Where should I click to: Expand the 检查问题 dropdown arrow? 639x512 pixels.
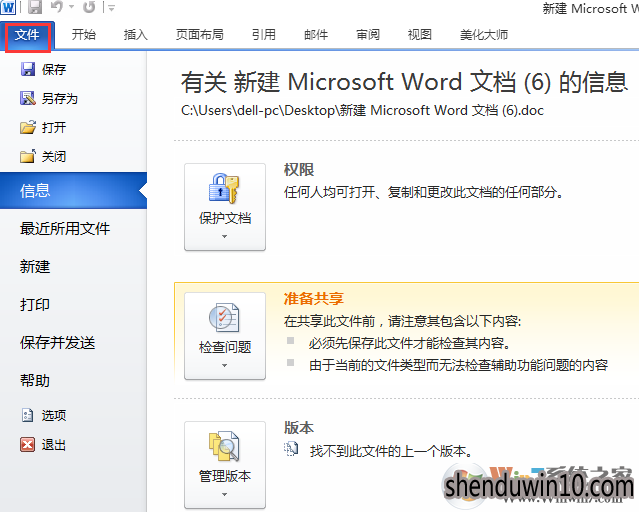225,366
